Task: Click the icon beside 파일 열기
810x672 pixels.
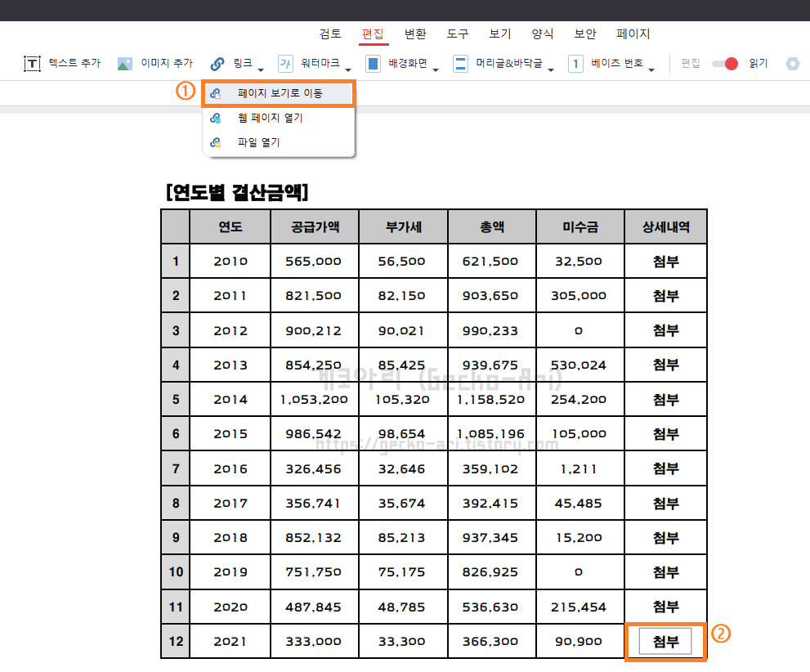Action: (216, 142)
